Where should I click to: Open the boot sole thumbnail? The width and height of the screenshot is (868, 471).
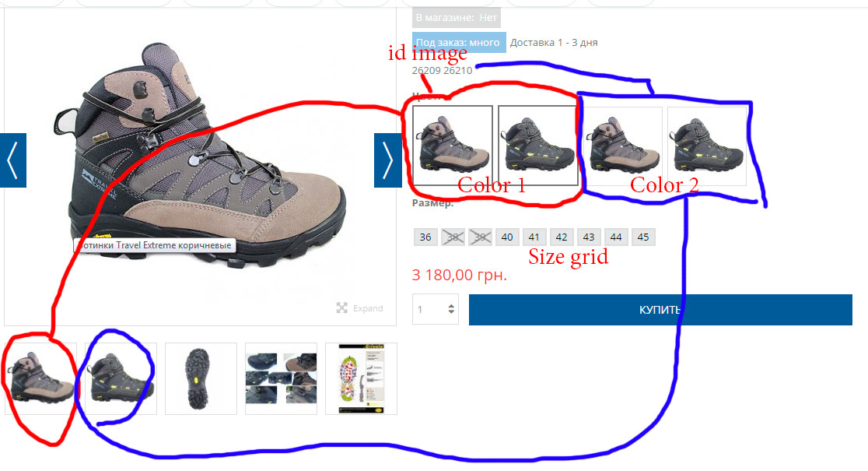coord(201,378)
